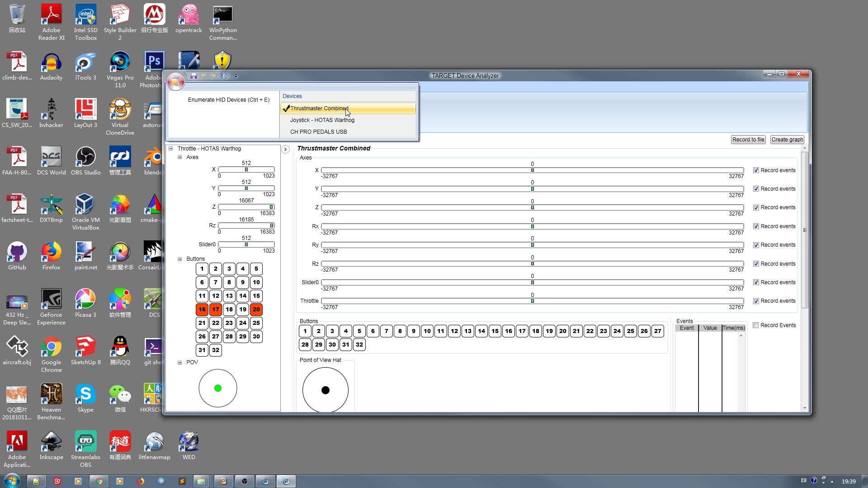The image size is (868, 488).
Task: Select Thrustmaster Combined device
Action: [348, 108]
